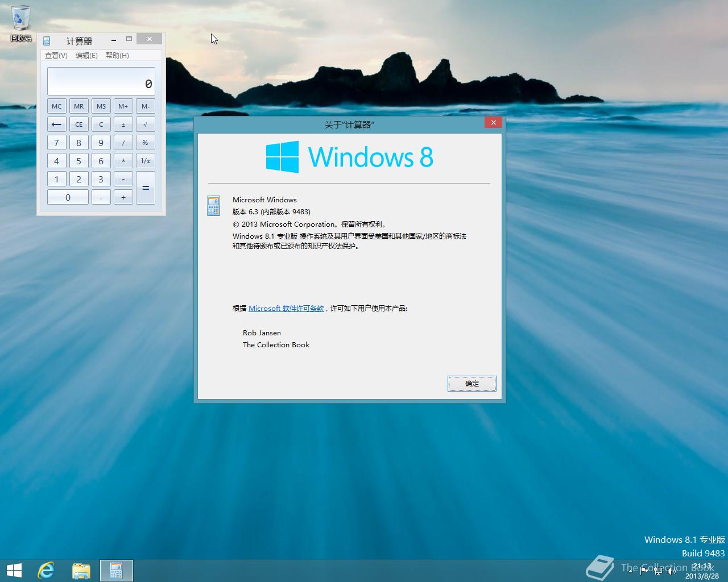This screenshot has height=582, width=728.
Task: Click the decimal point button
Action: (101, 197)
